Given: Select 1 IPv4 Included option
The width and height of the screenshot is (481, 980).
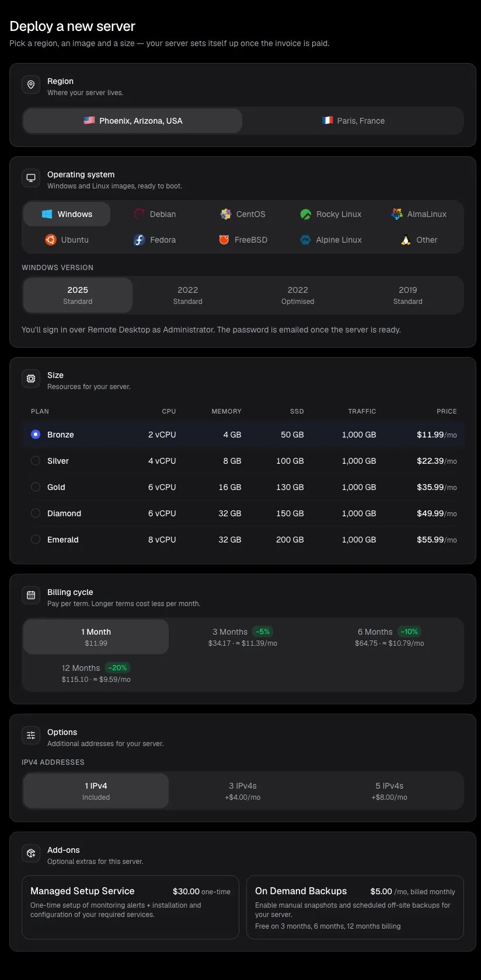Looking at the screenshot, I should coord(96,791).
